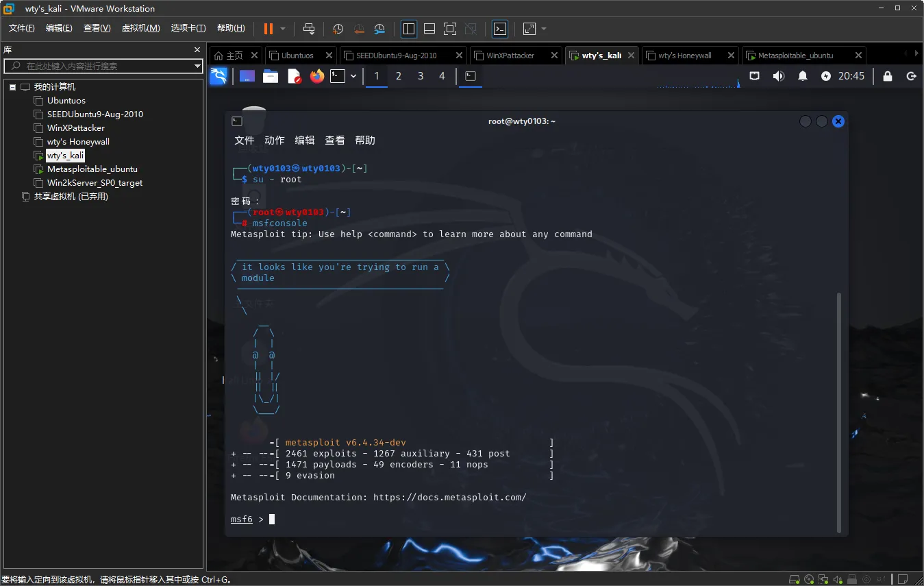Click the show desktop icon in the Kali panel
The width and height of the screenshot is (924, 586).
point(247,76)
